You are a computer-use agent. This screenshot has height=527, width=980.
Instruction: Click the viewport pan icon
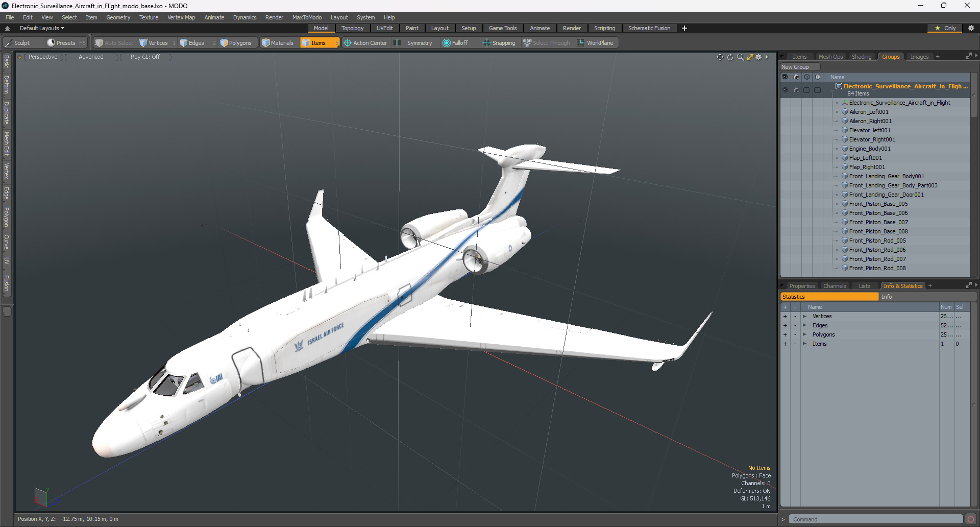tap(720, 57)
